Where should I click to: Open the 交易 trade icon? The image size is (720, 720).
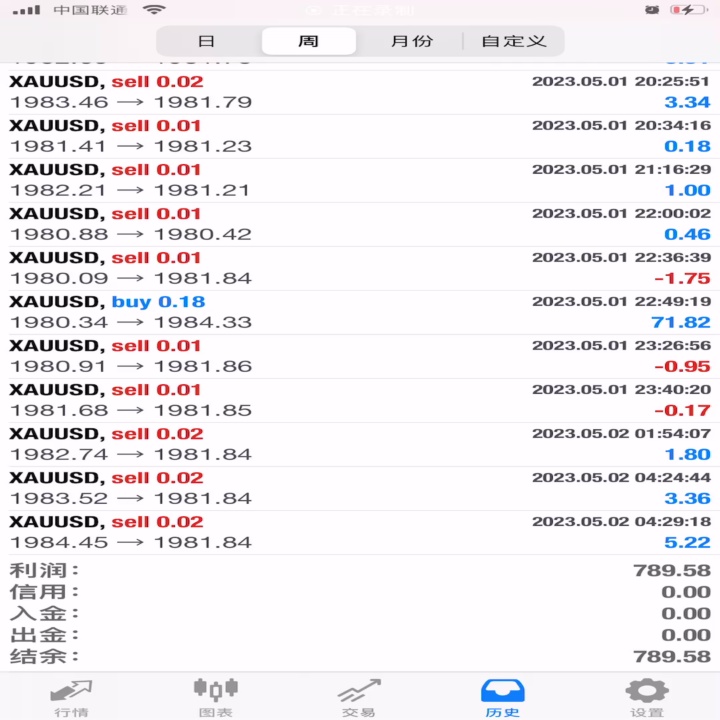[x=359, y=691]
